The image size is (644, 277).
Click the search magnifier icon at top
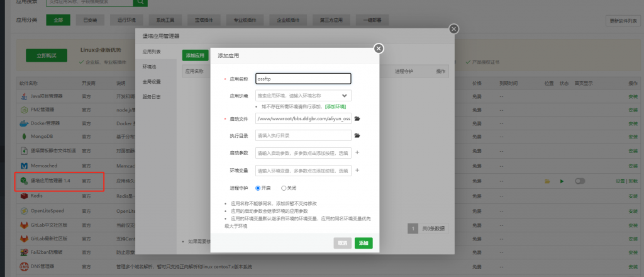[x=140, y=2]
